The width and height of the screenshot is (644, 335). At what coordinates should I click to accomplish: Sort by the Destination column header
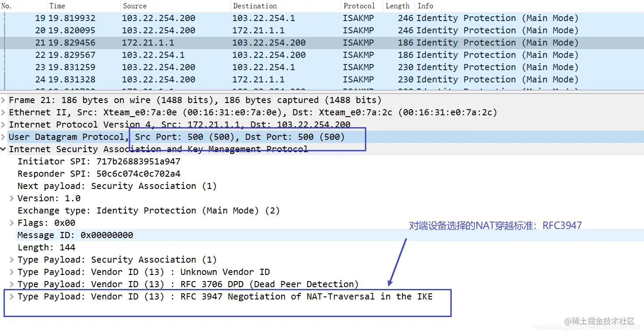(x=286, y=6)
